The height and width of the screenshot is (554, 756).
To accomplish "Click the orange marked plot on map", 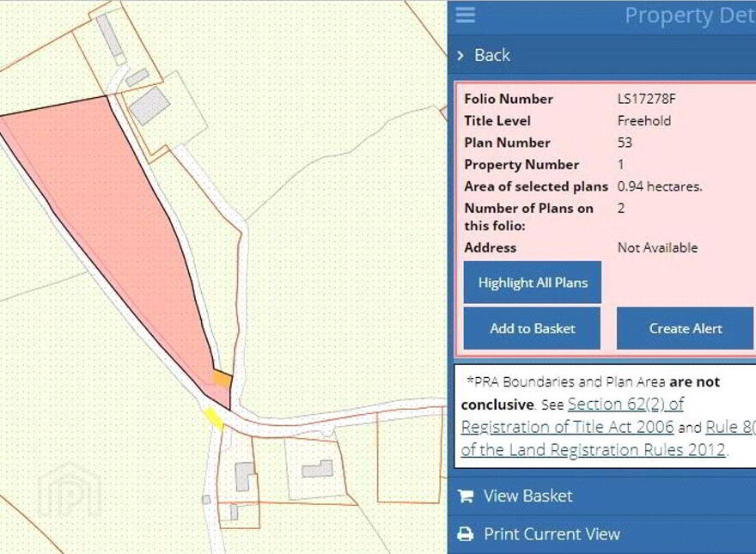I will [223, 379].
